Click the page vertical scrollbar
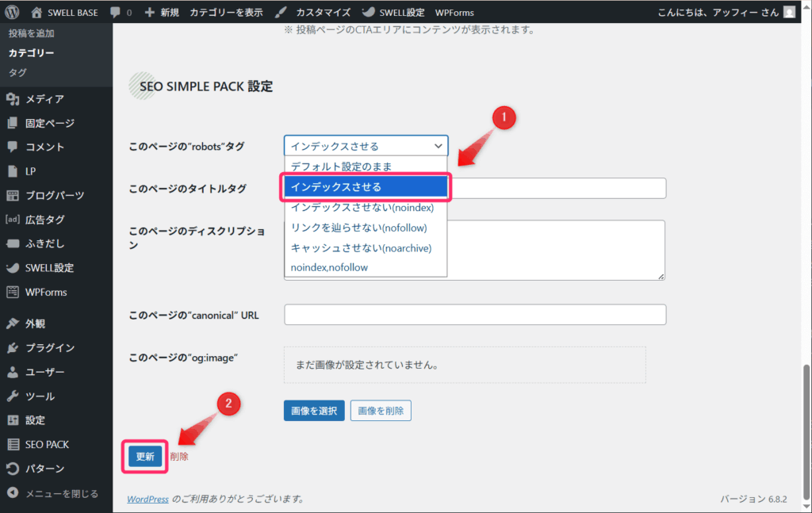 (806, 432)
